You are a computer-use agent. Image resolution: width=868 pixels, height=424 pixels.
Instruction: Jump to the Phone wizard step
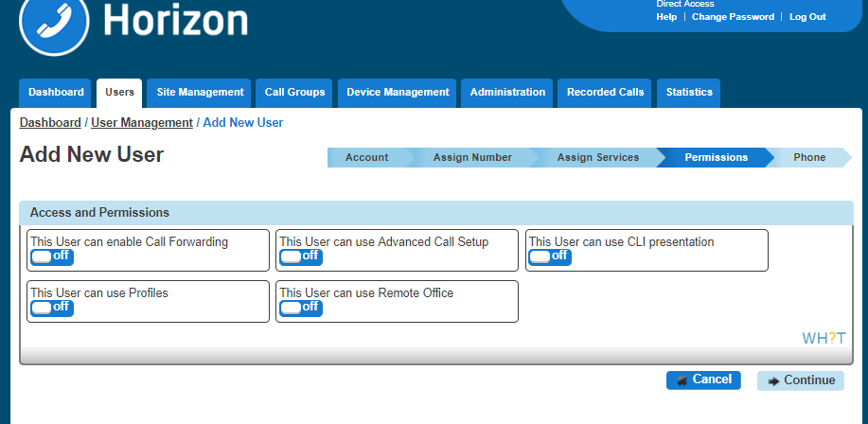point(809,157)
